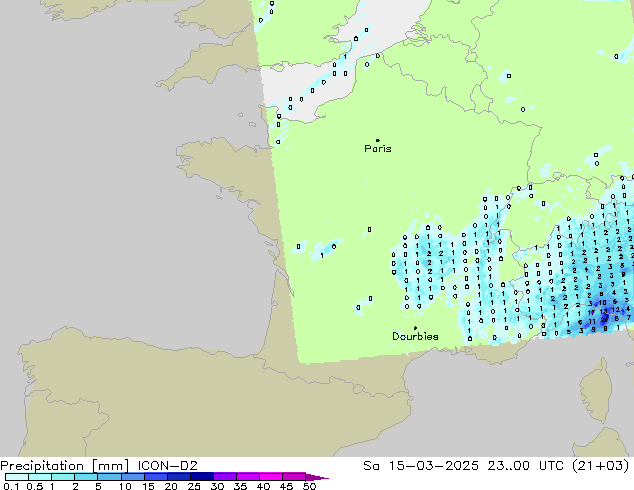Screen dimensions: 634x490
Task: Click the '40' legend scale label
Action: point(263,486)
